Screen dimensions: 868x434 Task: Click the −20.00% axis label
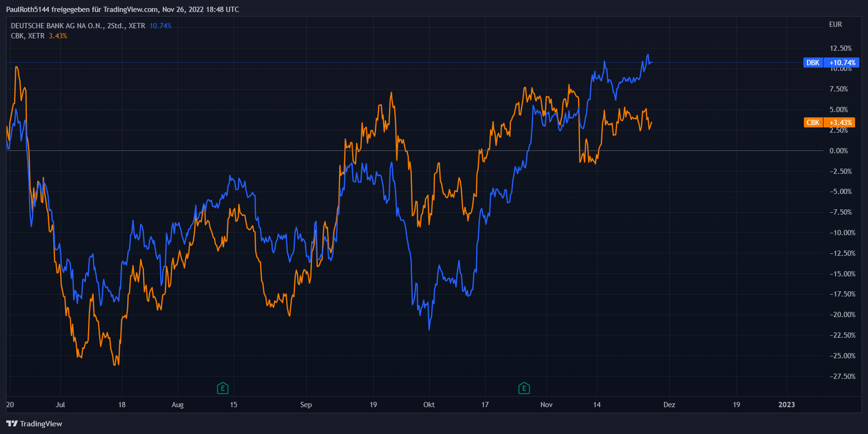coord(842,315)
